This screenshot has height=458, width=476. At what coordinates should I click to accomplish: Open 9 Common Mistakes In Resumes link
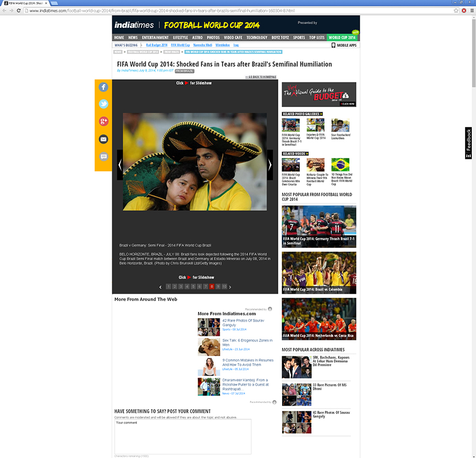pos(248,363)
